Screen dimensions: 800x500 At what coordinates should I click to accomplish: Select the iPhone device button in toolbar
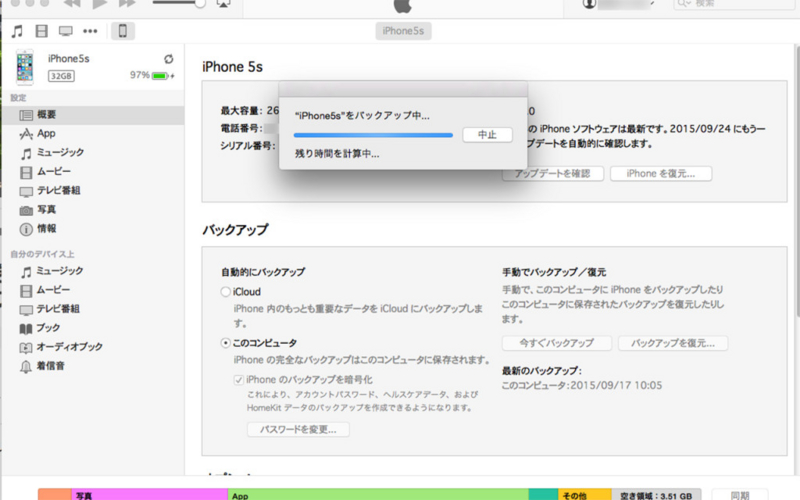click(x=123, y=31)
